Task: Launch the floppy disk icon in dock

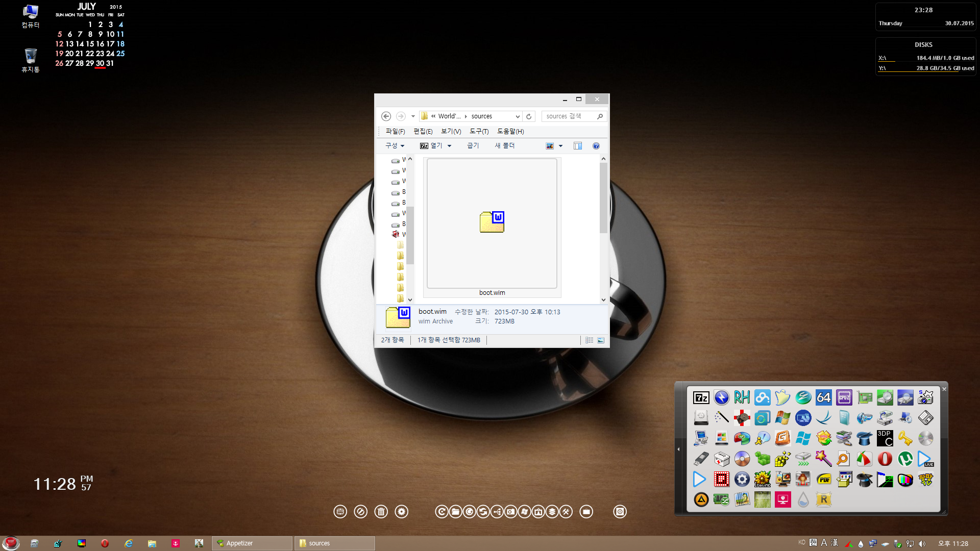Action: click(925, 418)
